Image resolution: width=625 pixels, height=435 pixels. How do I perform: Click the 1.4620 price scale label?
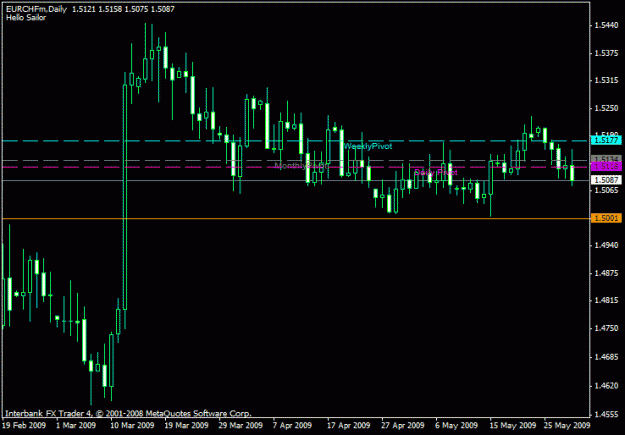pos(606,386)
